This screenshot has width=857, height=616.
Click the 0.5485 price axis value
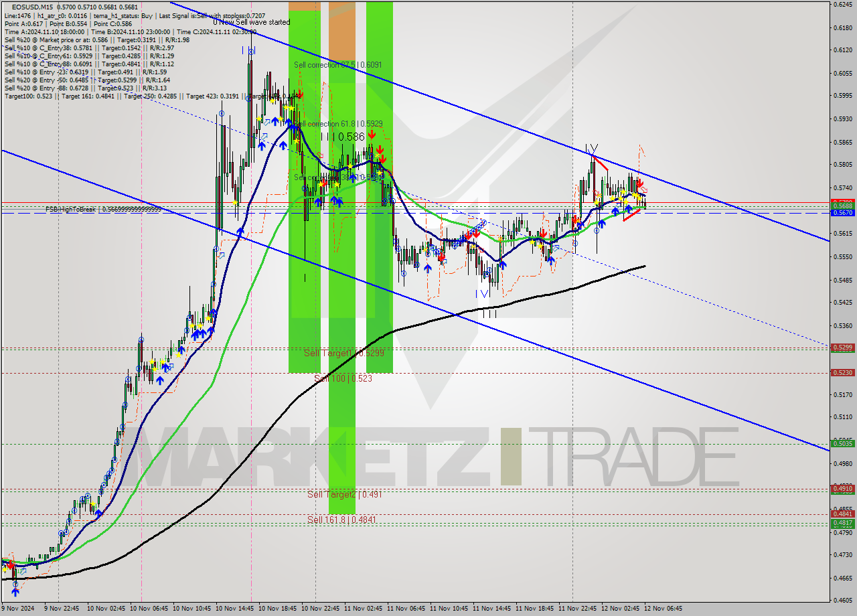click(x=842, y=280)
